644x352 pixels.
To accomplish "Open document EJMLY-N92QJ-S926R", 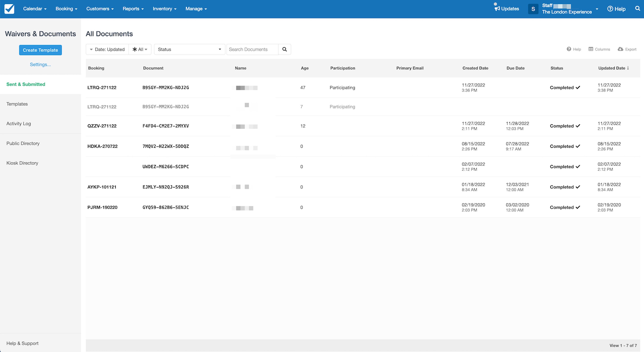I will (x=166, y=187).
